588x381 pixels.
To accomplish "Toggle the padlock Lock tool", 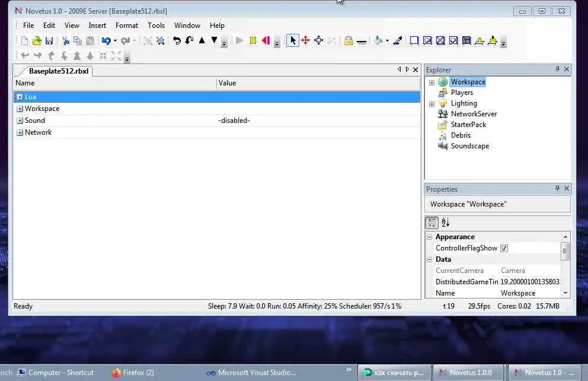I will pos(349,40).
